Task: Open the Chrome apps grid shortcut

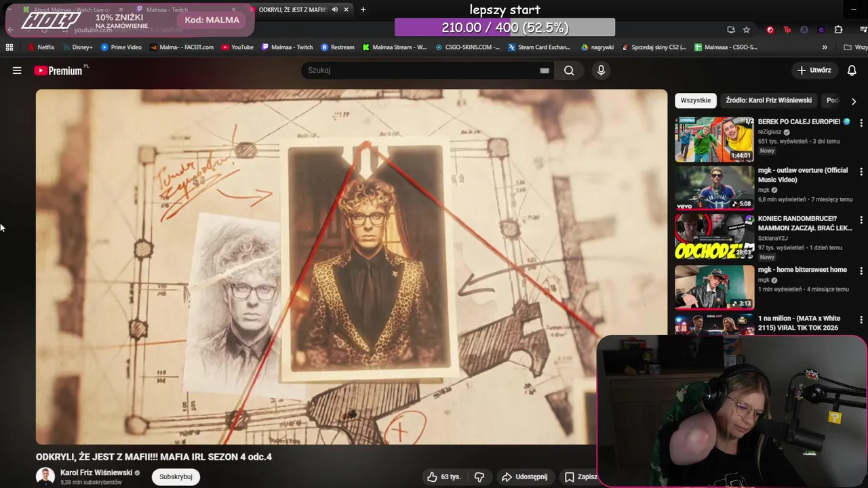Action: pos(9,47)
